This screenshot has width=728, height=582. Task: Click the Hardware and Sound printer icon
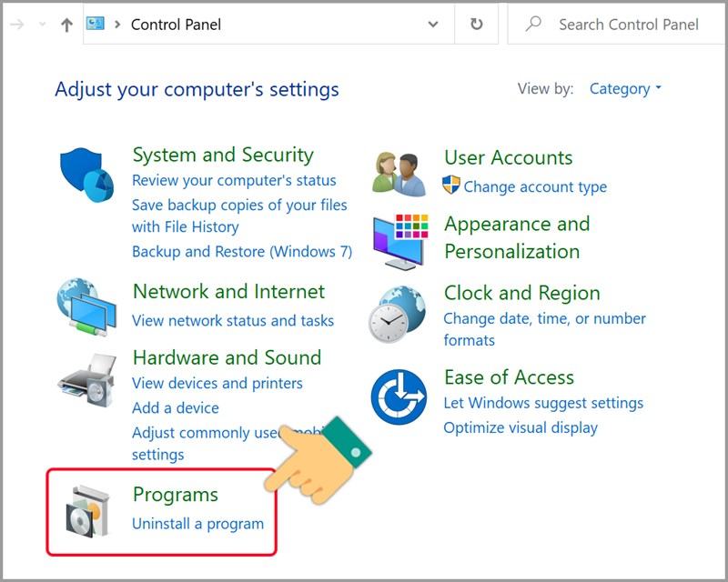(x=86, y=374)
